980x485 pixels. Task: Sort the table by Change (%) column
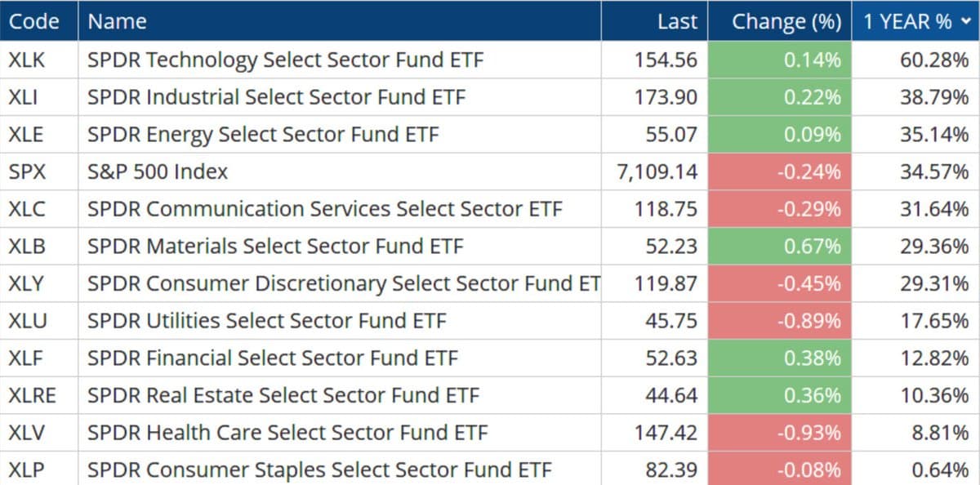[x=783, y=21]
